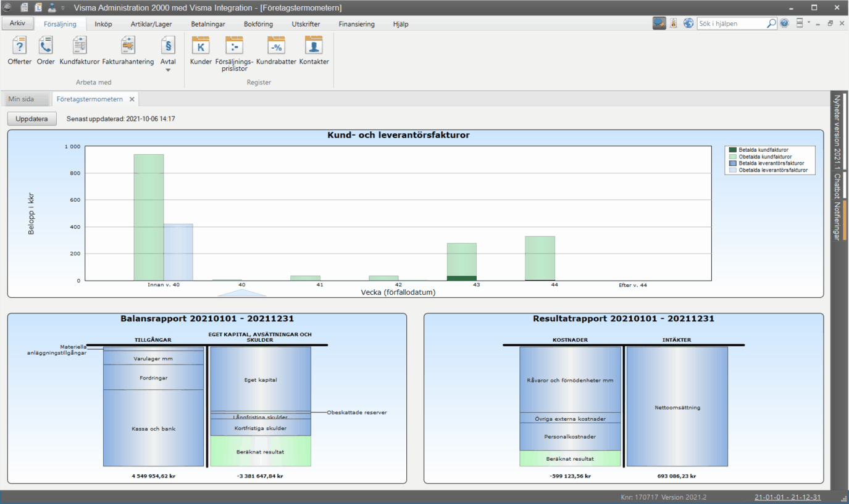Open the Arkiv menu
This screenshot has width=849, height=504.
[17, 23]
